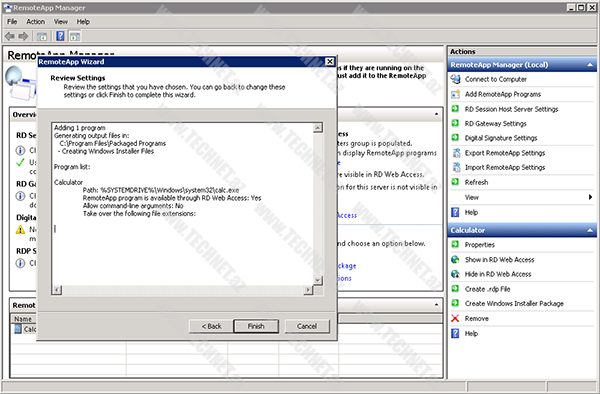Click the scroll right arrow in review settings box
Viewport: 600px width, 394px height.
click(x=308, y=290)
